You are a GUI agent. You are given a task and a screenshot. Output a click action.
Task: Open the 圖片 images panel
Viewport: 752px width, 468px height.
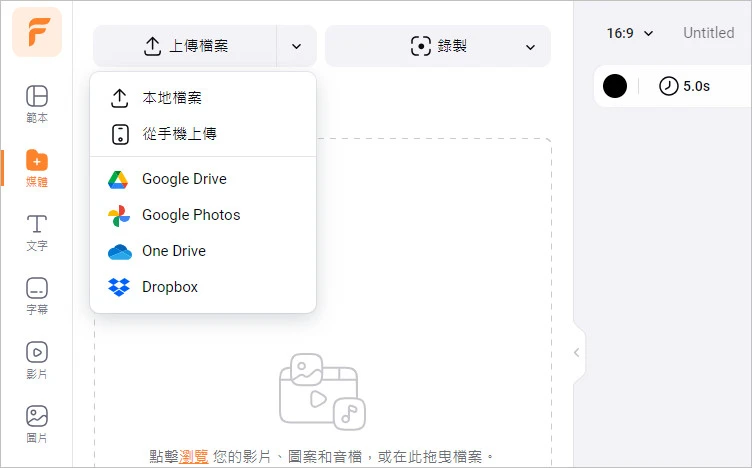37,424
